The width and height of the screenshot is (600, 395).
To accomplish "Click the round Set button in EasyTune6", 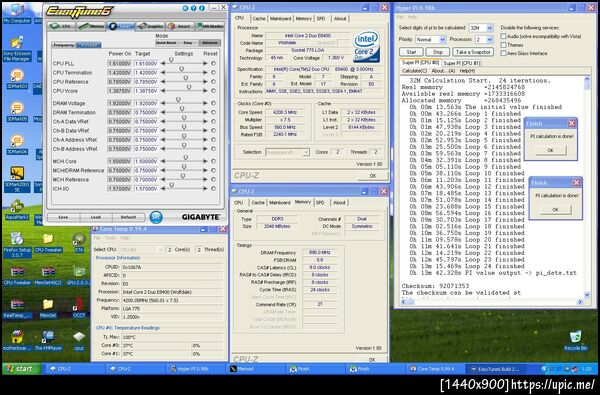I will click(x=156, y=217).
